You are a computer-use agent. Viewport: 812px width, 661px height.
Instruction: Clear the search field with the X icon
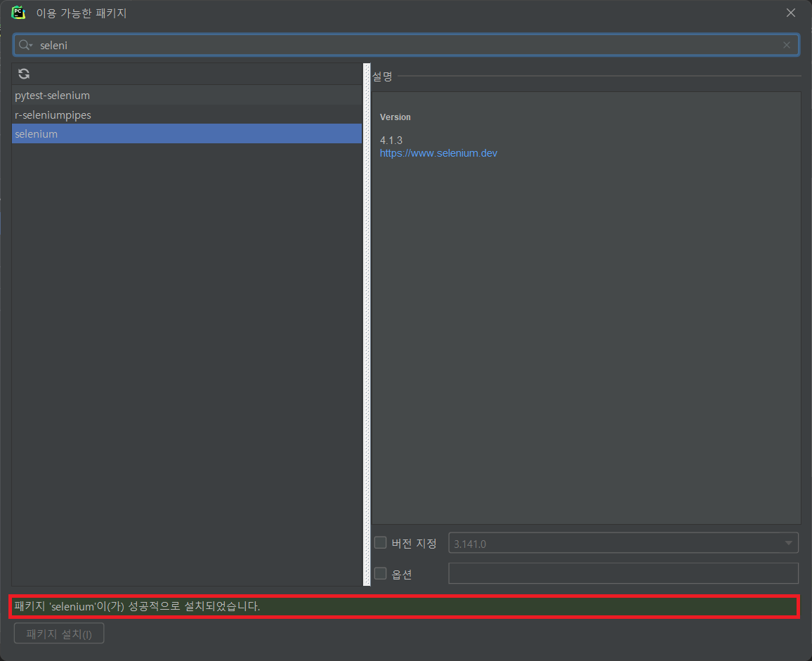(787, 46)
